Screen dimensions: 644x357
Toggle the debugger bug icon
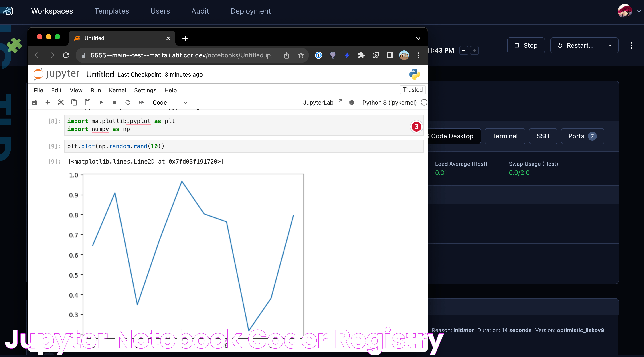tap(352, 103)
